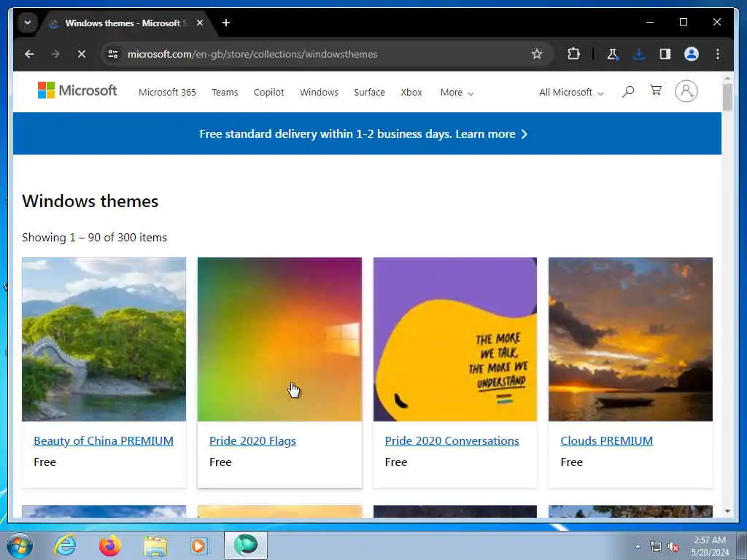
Task: Click the muted volume tray icon
Action: click(x=673, y=547)
